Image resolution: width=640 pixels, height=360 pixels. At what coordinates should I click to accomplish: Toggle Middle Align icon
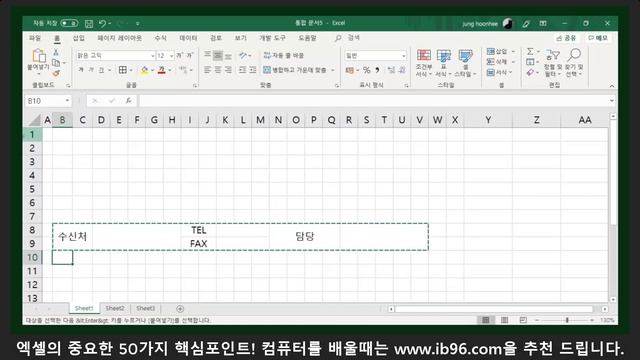click(x=218, y=55)
